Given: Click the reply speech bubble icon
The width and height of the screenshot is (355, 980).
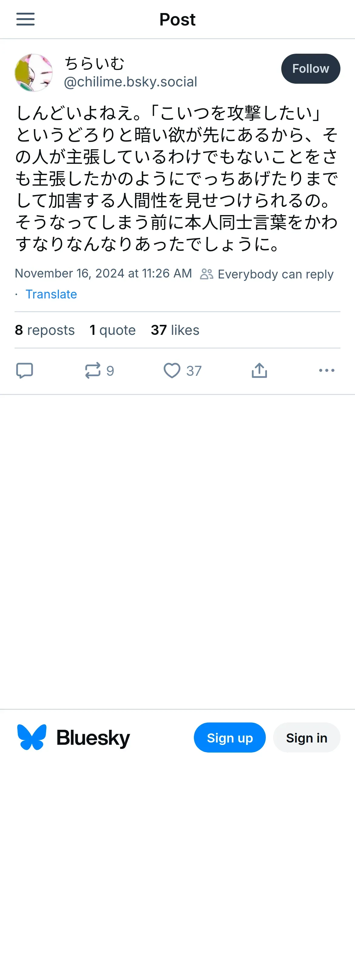Looking at the screenshot, I should [x=25, y=370].
